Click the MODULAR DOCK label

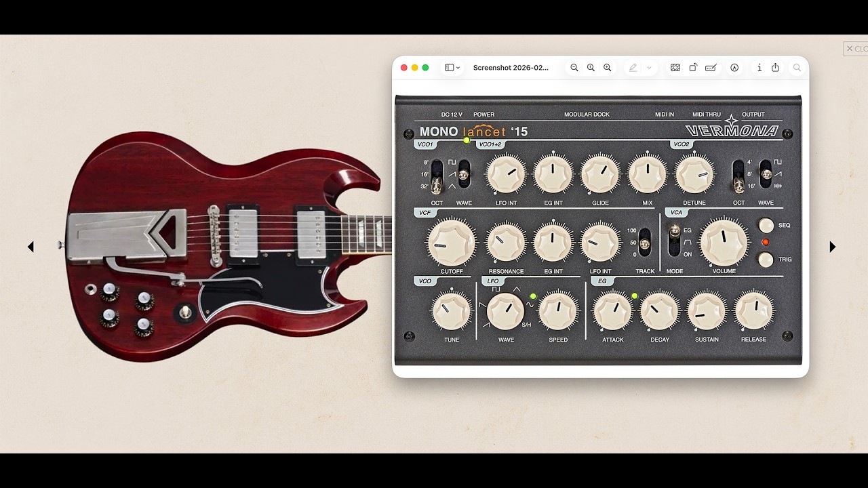pyautogui.click(x=587, y=115)
